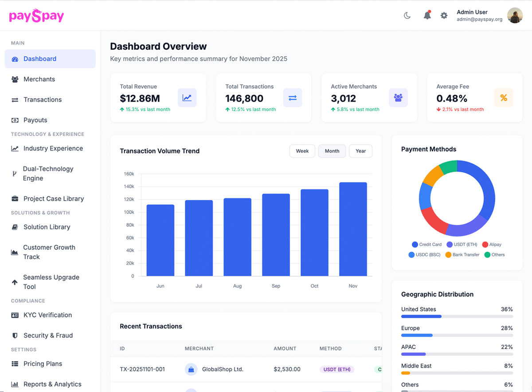Viewport: 532px width, 392px height.
Task: Switch the chart to Week view
Action: (x=302, y=151)
